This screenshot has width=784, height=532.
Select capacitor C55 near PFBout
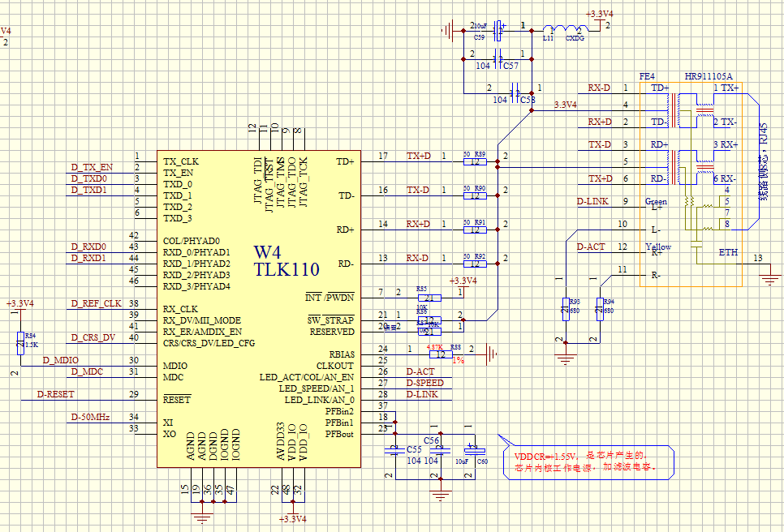click(x=395, y=451)
